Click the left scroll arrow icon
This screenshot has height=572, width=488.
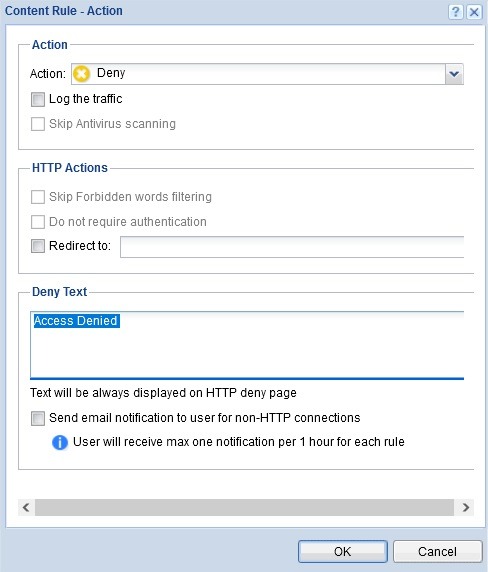point(26,507)
